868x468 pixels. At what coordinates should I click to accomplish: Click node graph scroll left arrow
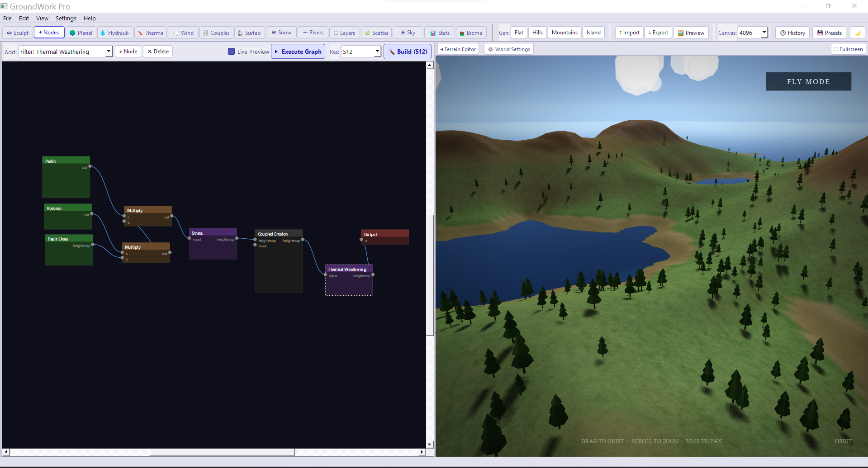(6, 452)
